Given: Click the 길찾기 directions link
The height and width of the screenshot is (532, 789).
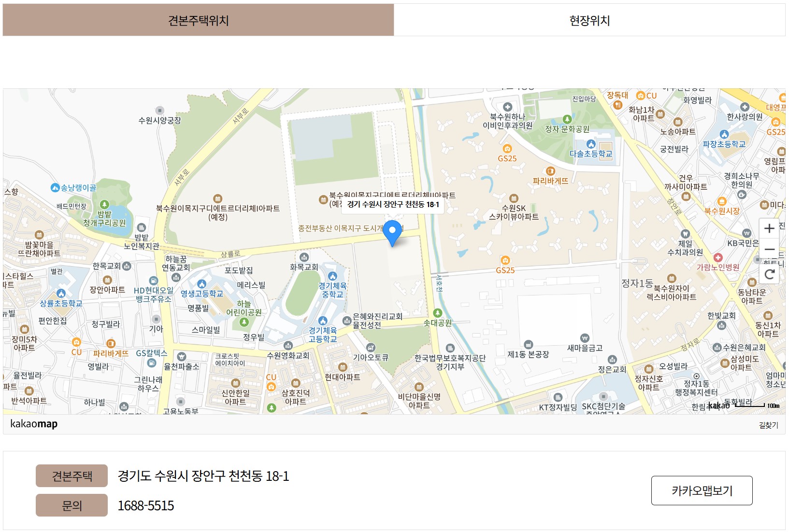Looking at the screenshot, I should pyautogui.click(x=768, y=425).
